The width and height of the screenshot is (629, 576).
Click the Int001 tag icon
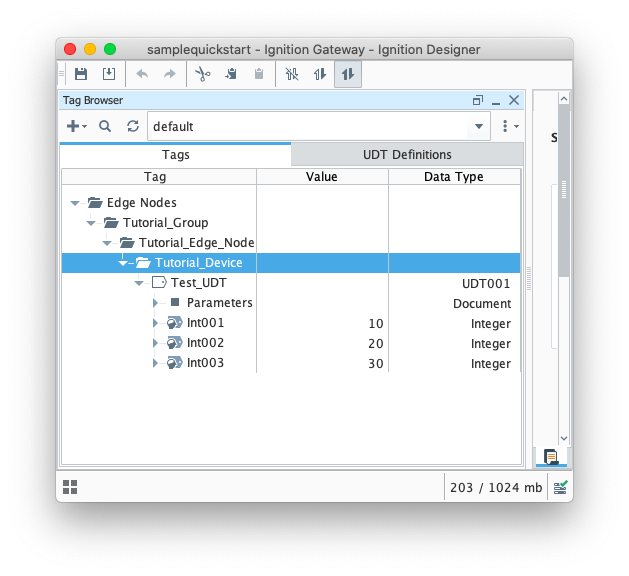(x=173, y=323)
